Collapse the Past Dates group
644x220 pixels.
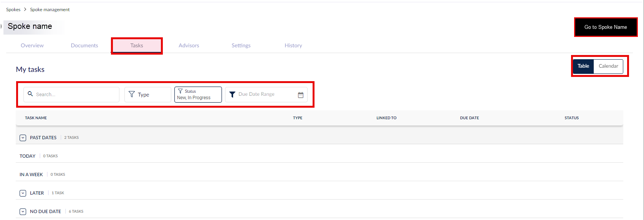[23, 138]
